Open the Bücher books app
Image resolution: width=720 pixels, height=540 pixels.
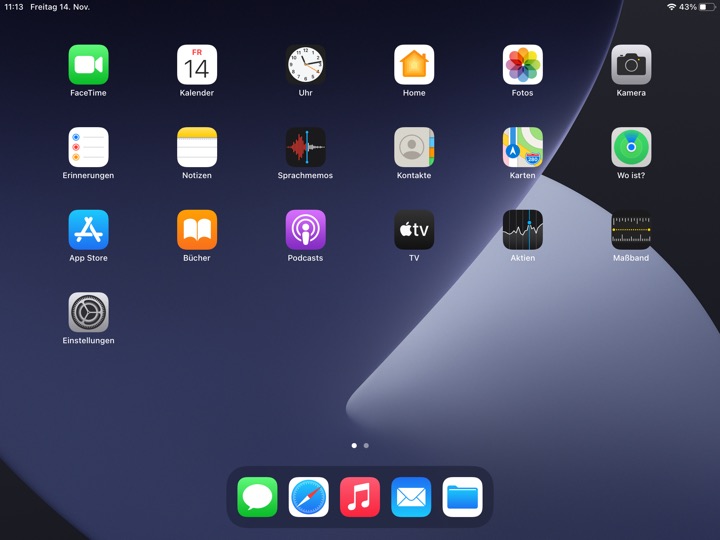197,230
